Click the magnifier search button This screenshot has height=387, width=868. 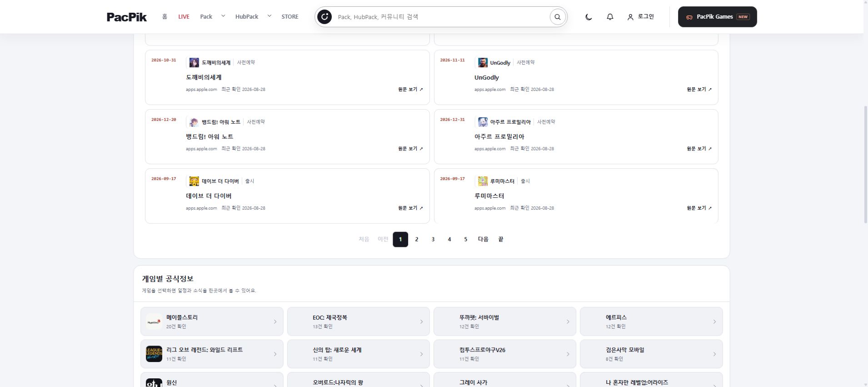point(558,17)
